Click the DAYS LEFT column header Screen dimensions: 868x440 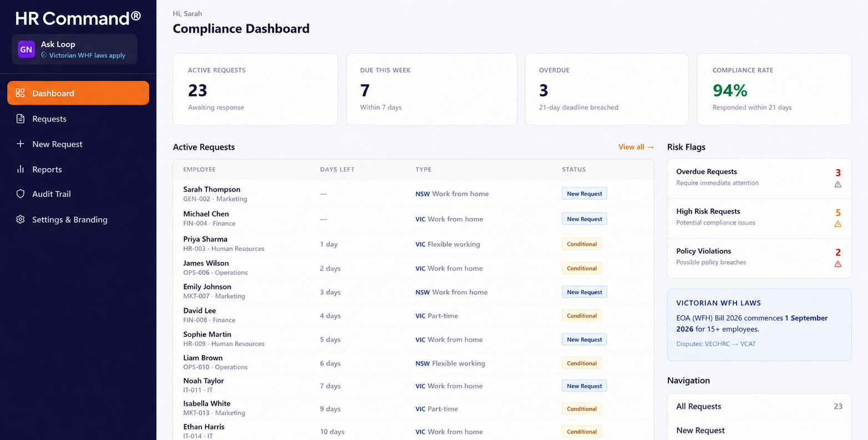tap(337, 169)
